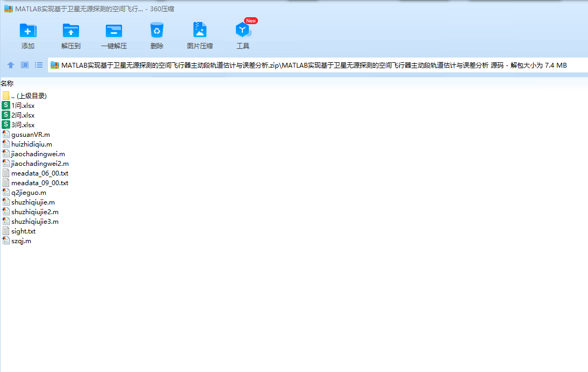Click the 添加 (Add) toolbar icon
The width and height of the screenshot is (588, 372).
coord(28,31)
